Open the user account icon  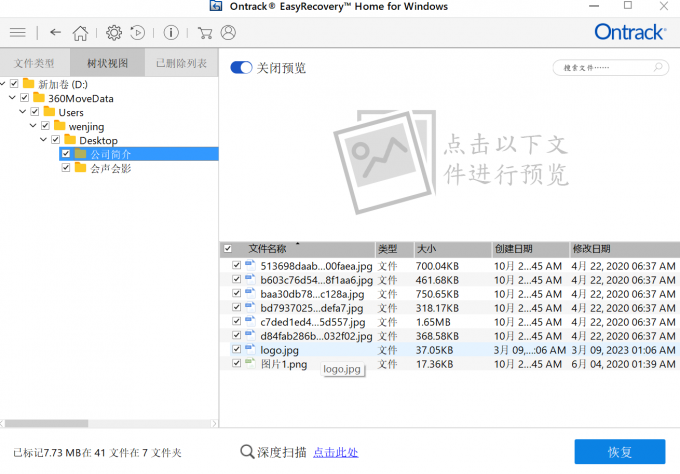228,33
